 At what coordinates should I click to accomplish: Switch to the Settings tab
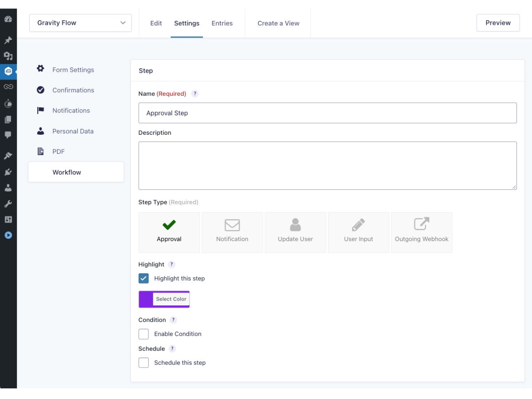click(x=187, y=23)
